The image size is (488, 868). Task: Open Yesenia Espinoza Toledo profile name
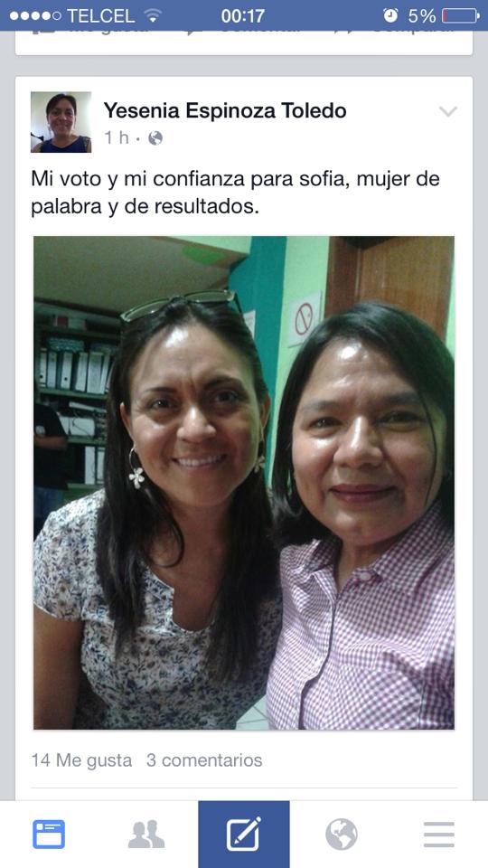tap(225, 110)
